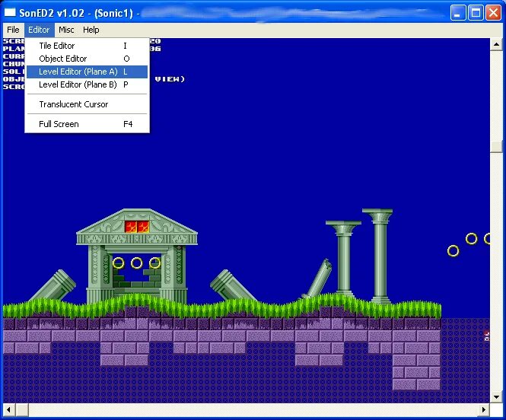Click the left ring inside the temple
Viewport: 506px width, 420px height.
coord(119,263)
